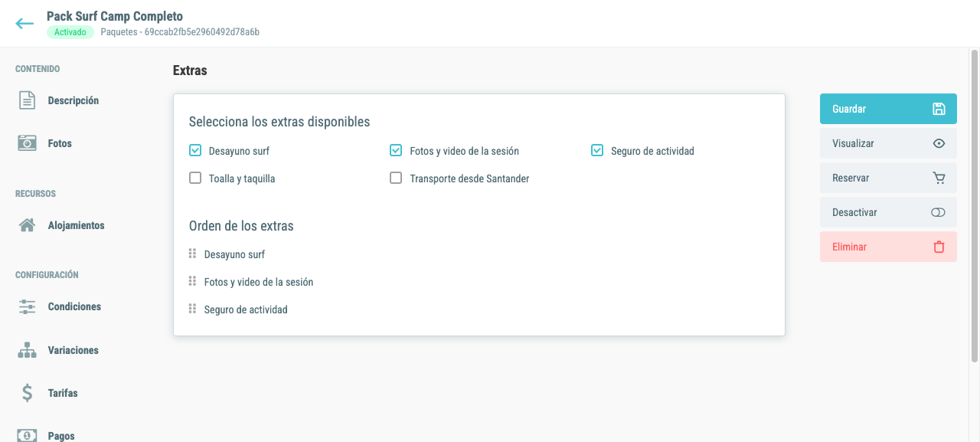
Task: Click the save floppy disk icon
Action: click(x=939, y=109)
